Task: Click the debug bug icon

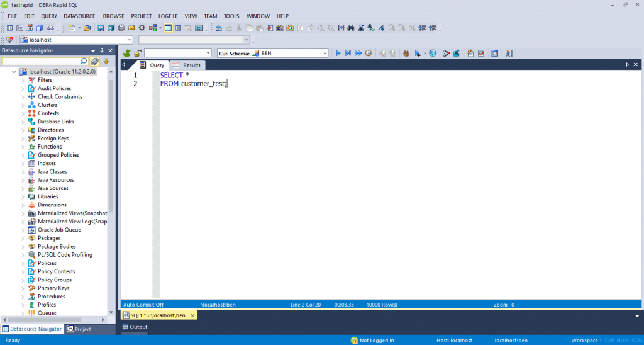Action: coord(406,54)
